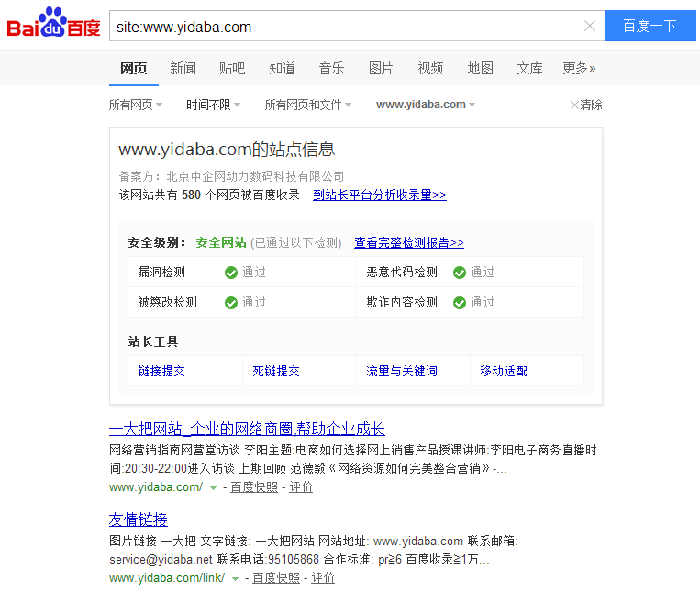Image resolution: width=700 pixels, height=592 pixels.
Task: Click the 安全网站 safety level text
Action: click(221, 242)
